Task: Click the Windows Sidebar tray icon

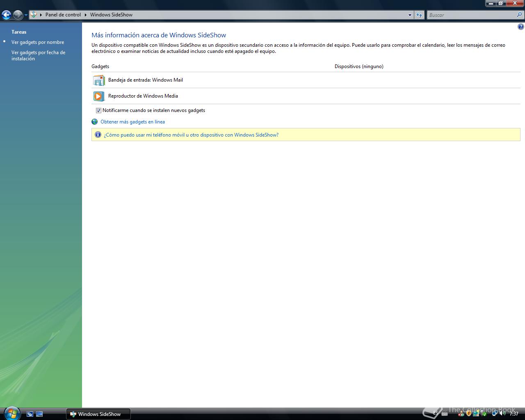Action: pos(476,413)
